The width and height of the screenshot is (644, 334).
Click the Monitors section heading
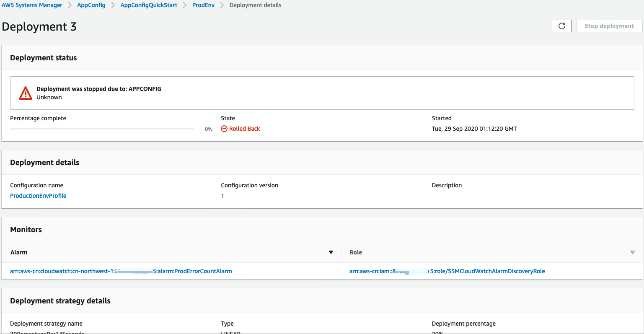point(26,230)
